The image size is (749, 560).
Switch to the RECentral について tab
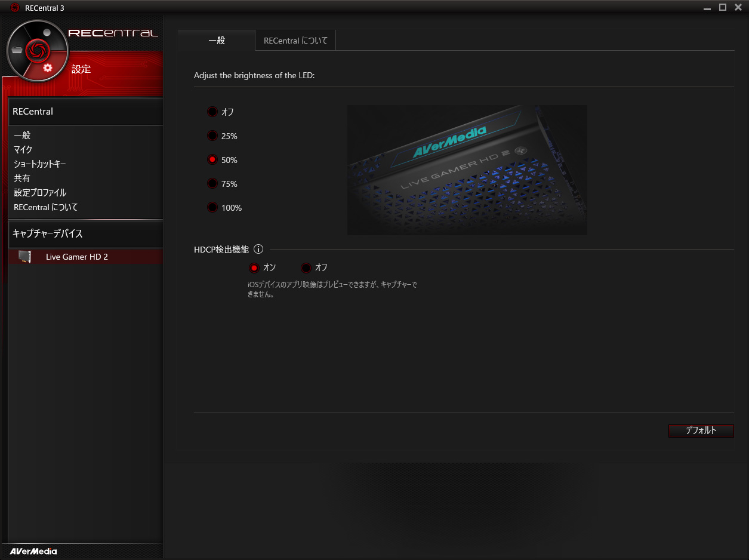pos(295,41)
